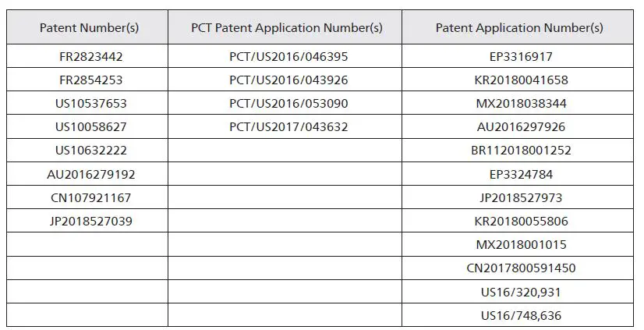The height and width of the screenshot is (330, 644).
Task: Click the US10537653 patent cell
Action: (x=90, y=104)
